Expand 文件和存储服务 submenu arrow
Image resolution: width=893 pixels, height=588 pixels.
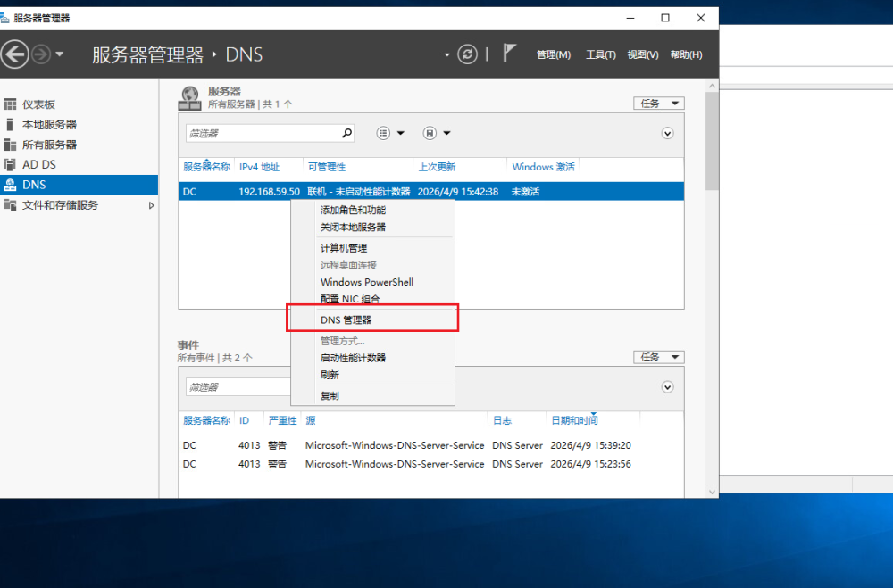coord(152,205)
